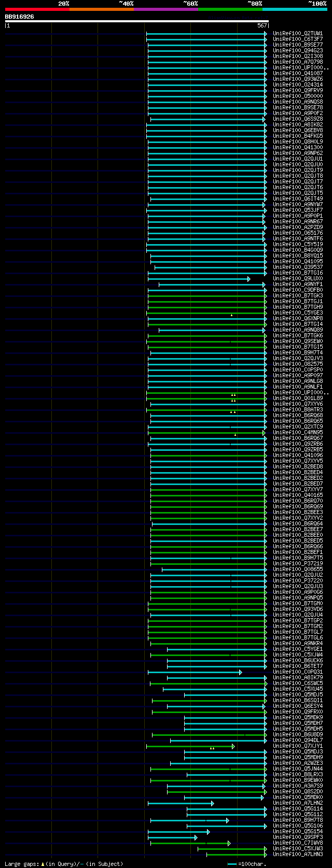
Task: Click the cyan ~100% identity legend segment
Action: [x=295, y=9]
